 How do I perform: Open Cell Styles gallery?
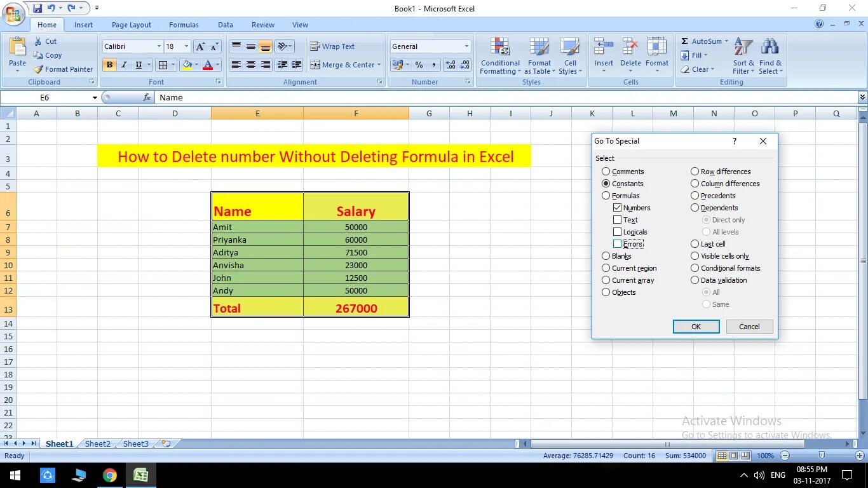[x=570, y=56]
